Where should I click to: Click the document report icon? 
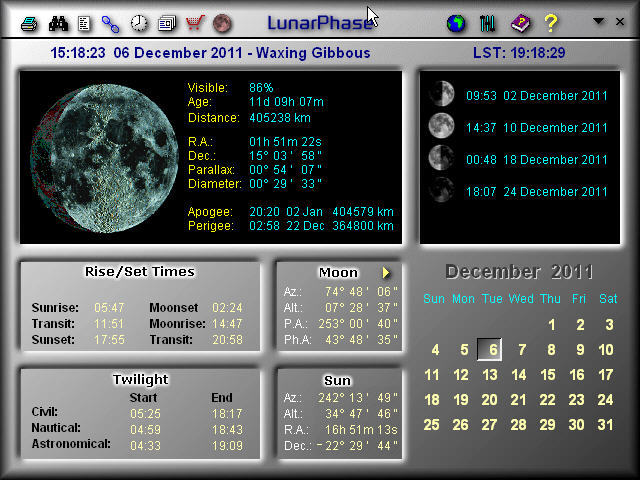pyautogui.click(x=85, y=22)
